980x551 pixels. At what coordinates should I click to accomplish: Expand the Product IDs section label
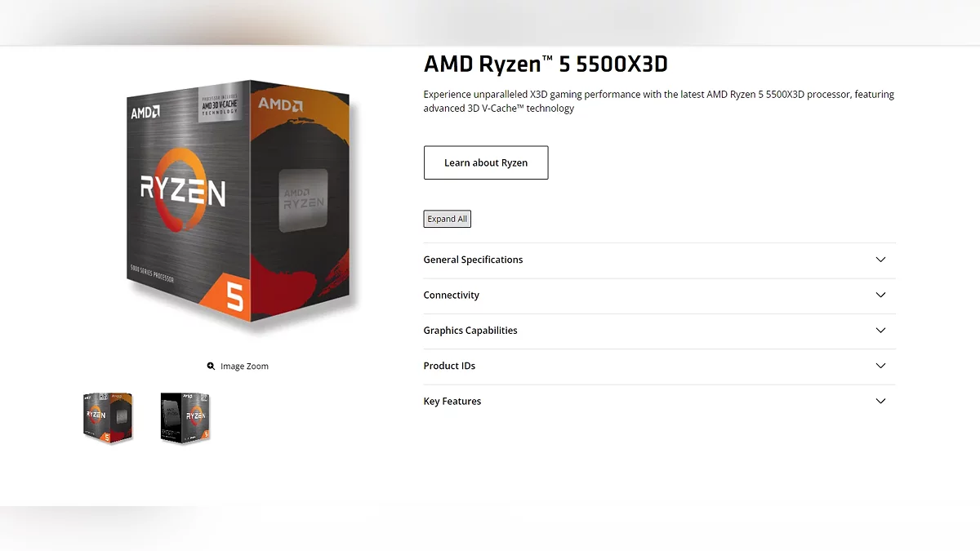(x=449, y=366)
